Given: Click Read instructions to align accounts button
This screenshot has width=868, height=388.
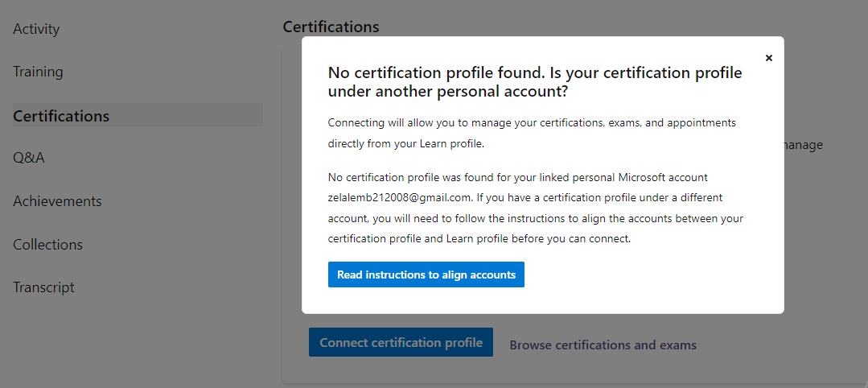Looking at the screenshot, I should click(x=426, y=274).
